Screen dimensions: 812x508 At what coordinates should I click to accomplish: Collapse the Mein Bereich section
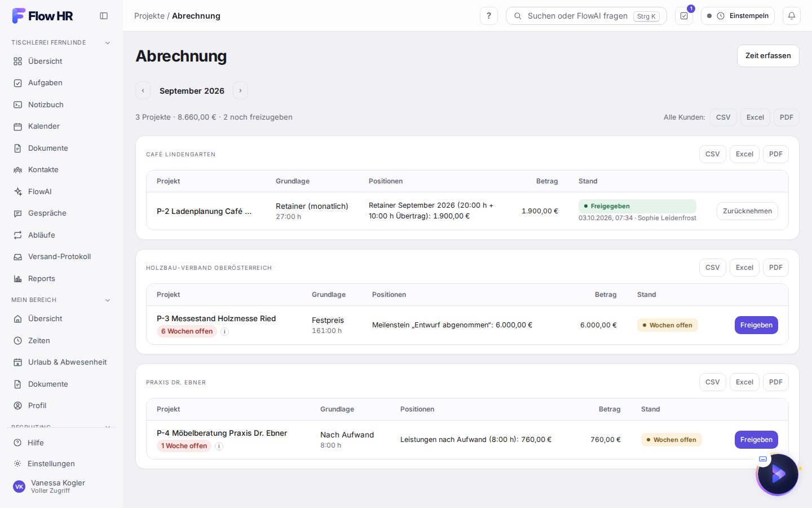coord(61,300)
